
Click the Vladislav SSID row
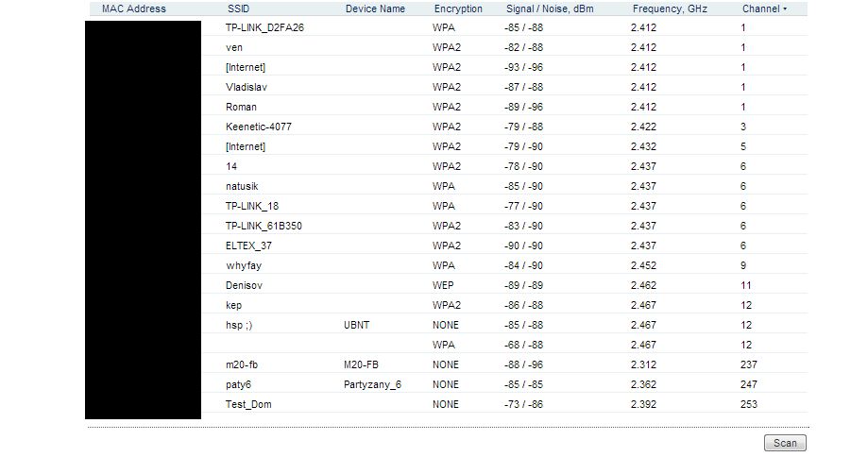coord(246,87)
